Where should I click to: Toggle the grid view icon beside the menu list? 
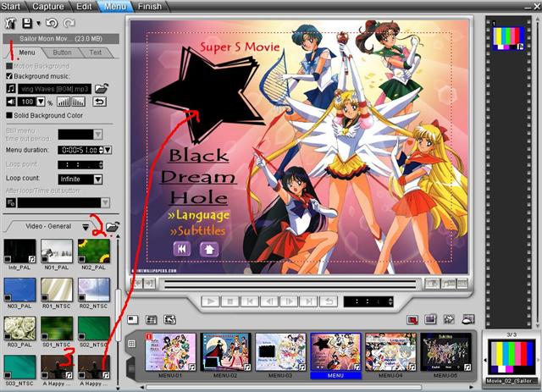(x=132, y=344)
